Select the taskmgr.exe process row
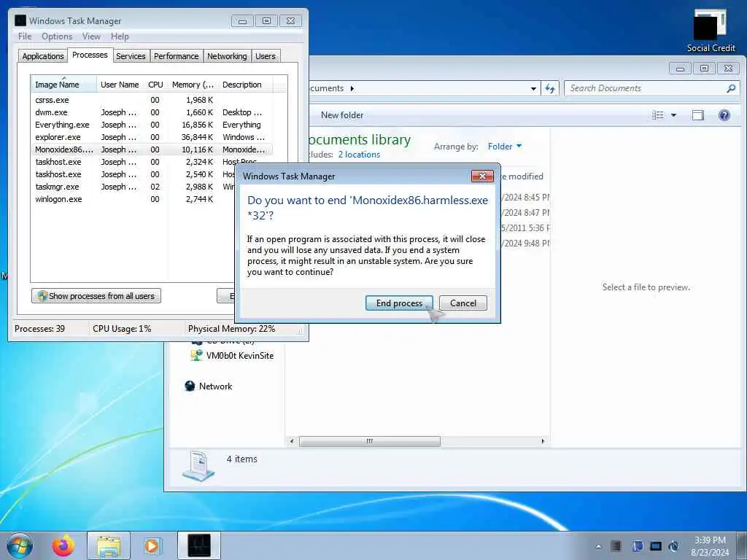Viewport: 747px width, 560px height. (133, 187)
